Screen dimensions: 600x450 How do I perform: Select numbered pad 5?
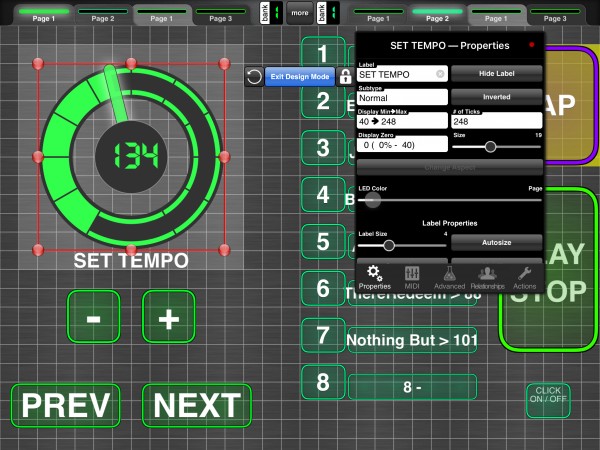pos(323,242)
